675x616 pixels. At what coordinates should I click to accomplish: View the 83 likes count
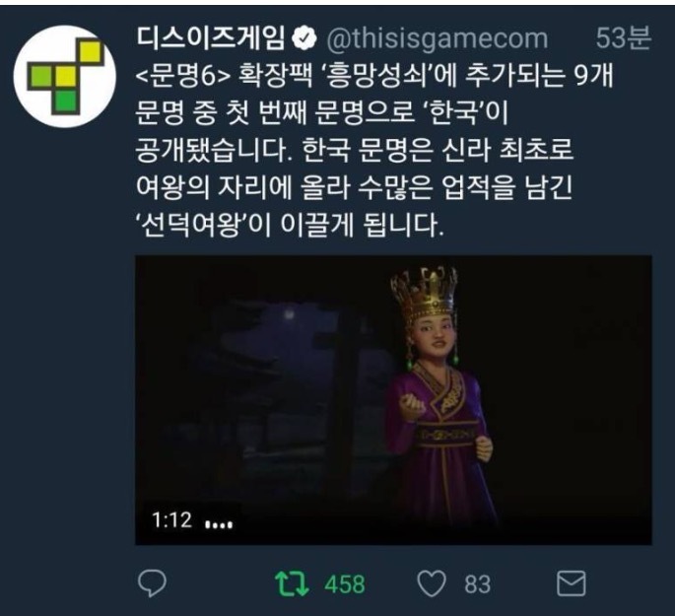tap(477, 584)
